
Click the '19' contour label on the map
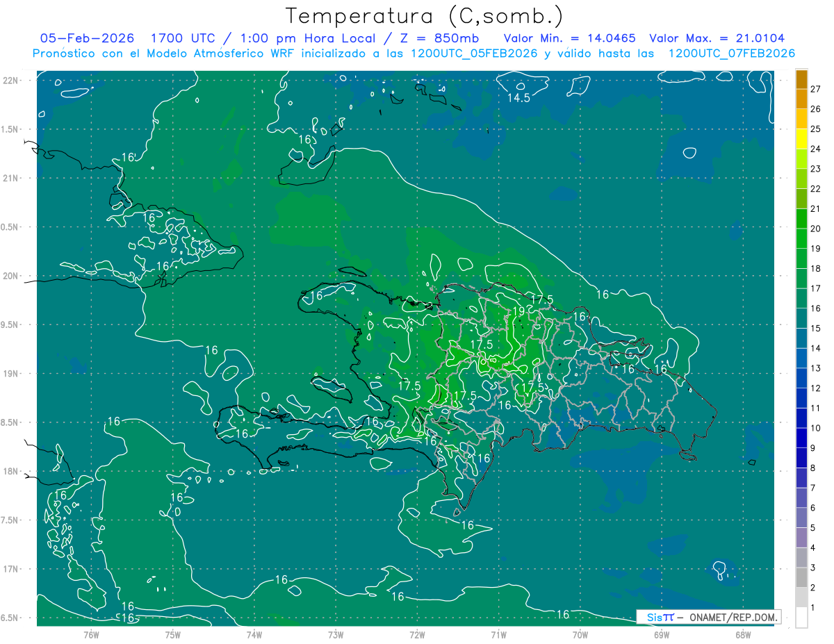518,311
